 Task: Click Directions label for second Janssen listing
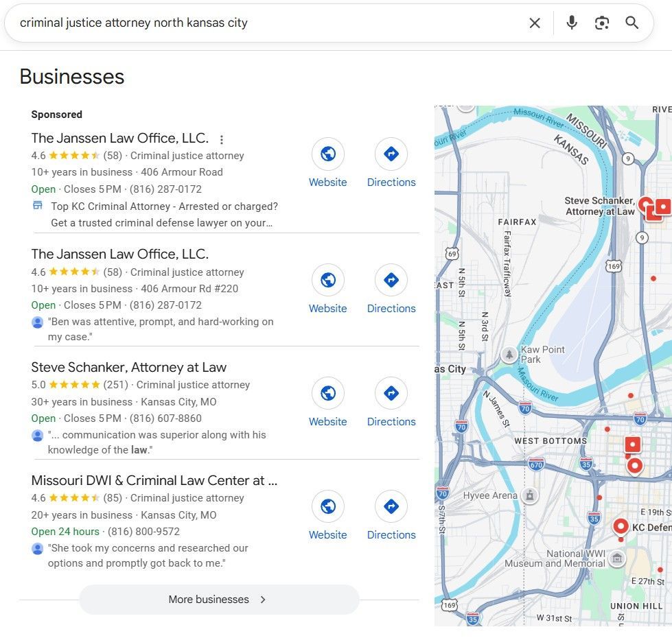(x=391, y=309)
